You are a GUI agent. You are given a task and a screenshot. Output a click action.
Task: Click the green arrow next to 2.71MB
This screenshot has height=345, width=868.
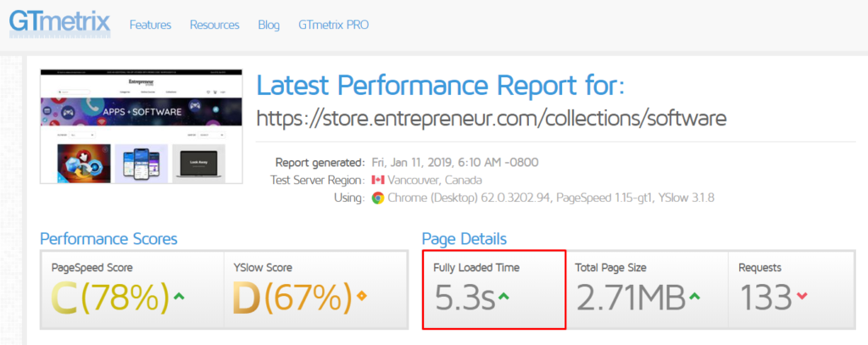pos(695,297)
